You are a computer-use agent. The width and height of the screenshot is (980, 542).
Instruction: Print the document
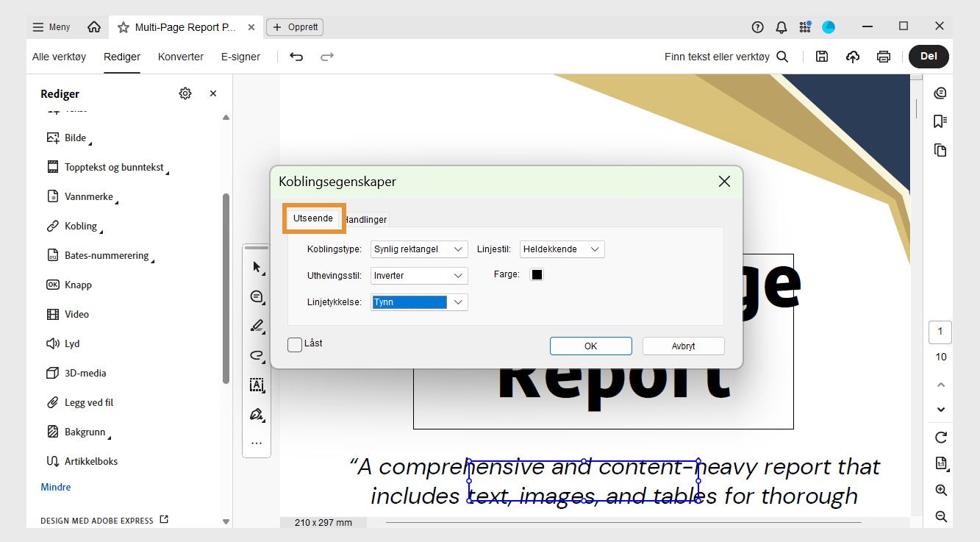(x=884, y=57)
